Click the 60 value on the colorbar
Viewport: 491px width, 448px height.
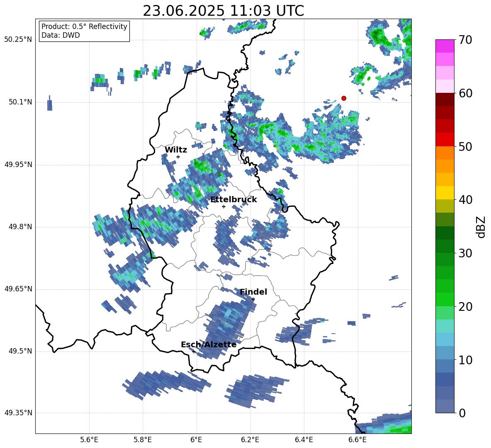(x=465, y=93)
